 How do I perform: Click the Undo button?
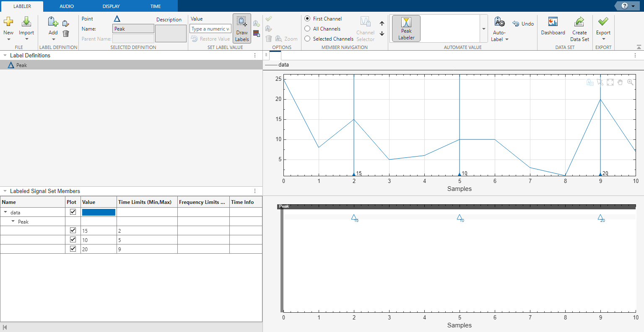[x=523, y=24]
